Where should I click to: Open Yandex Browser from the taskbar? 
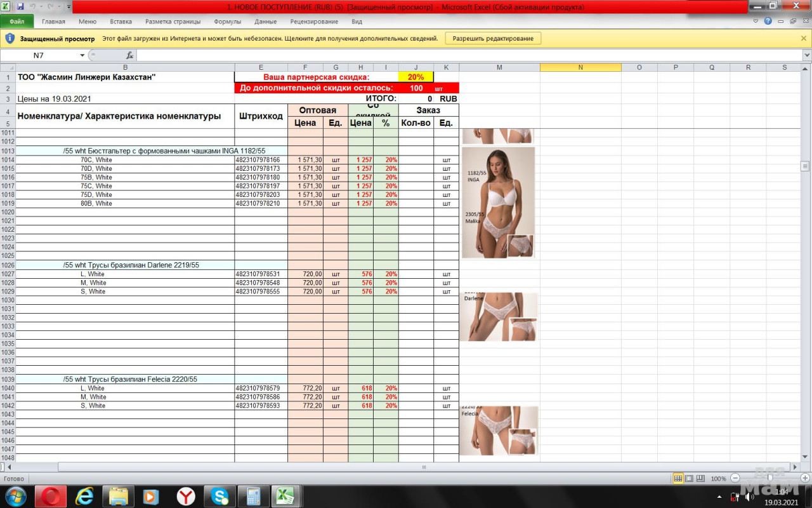coord(186,496)
